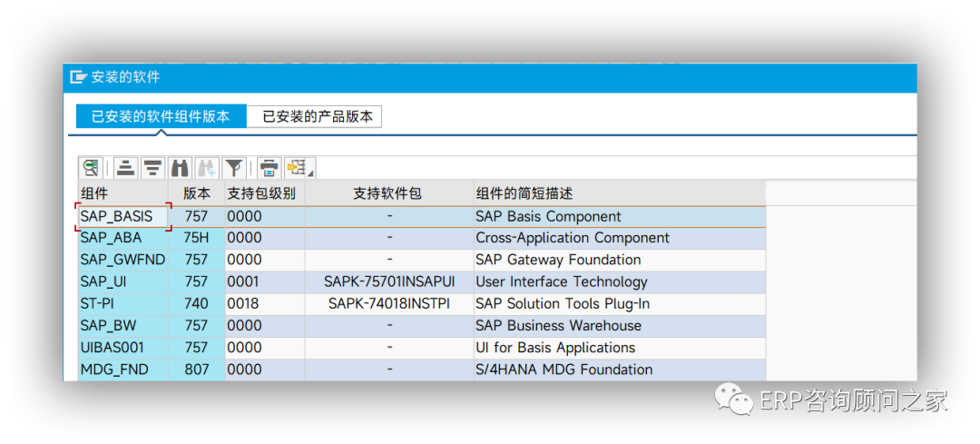980x444 pixels.
Task: Click support level 0018 of ST-PI
Action: [x=265, y=304]
